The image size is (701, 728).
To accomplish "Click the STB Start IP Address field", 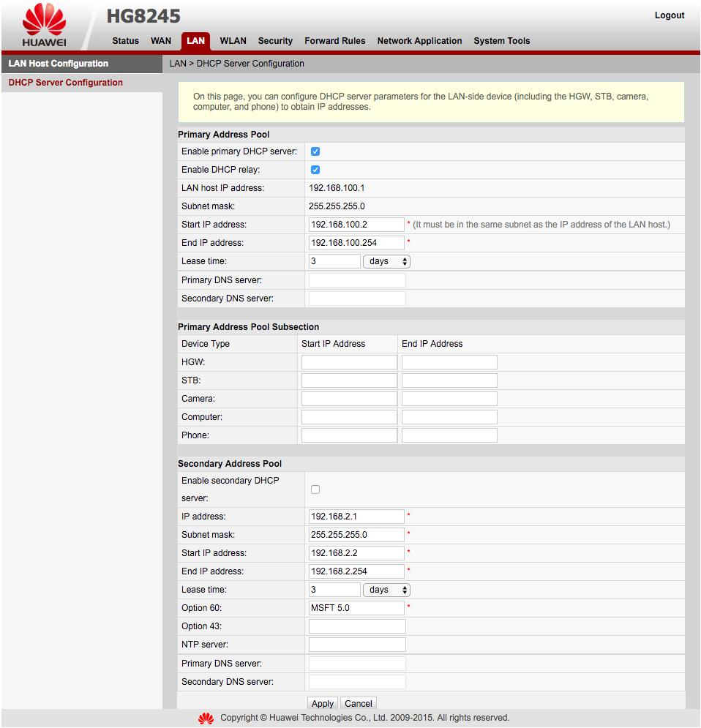I will pyautogui.click(x=349, y=380).
